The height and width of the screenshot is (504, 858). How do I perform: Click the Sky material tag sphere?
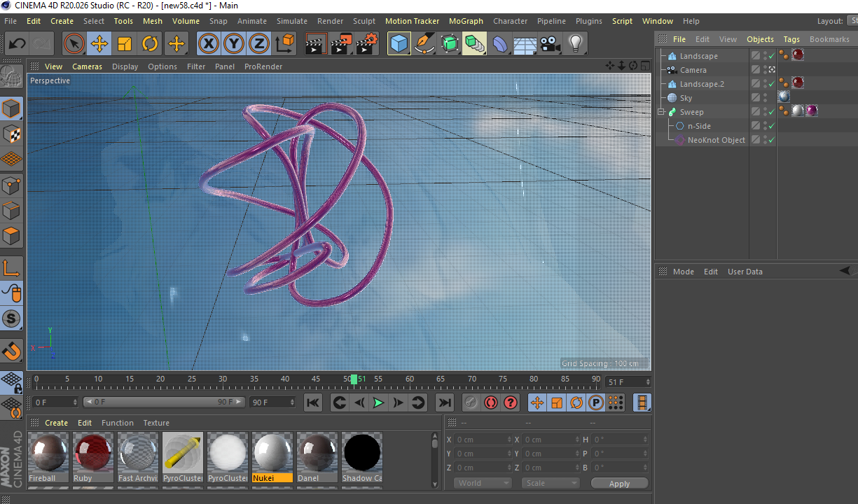pyautogui.click(x=784, y=97)
